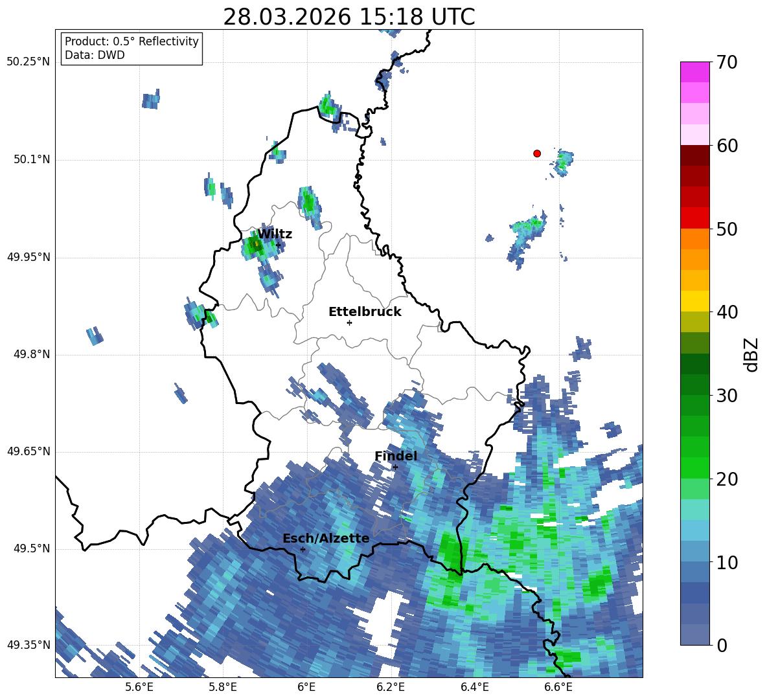
Task: Click the Esch/Alzette station cross marker
Action: click(303, 549)
